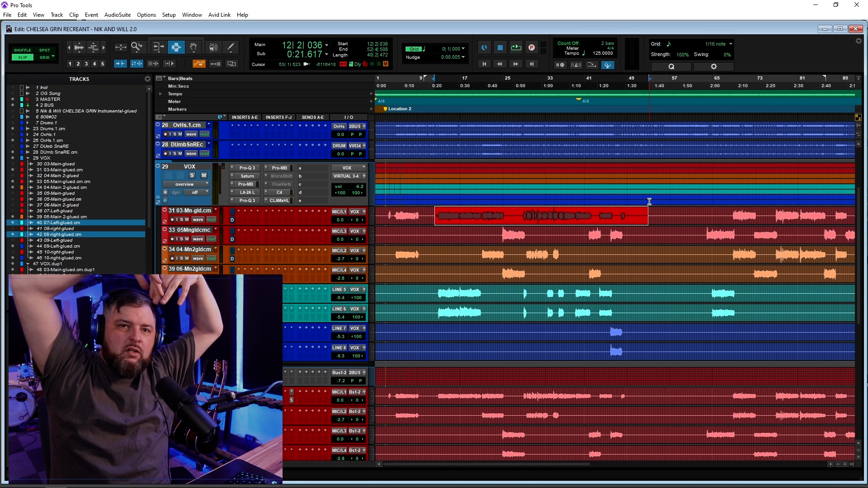
Task: Open VOX track overview view selector
Action: (185, 184)
